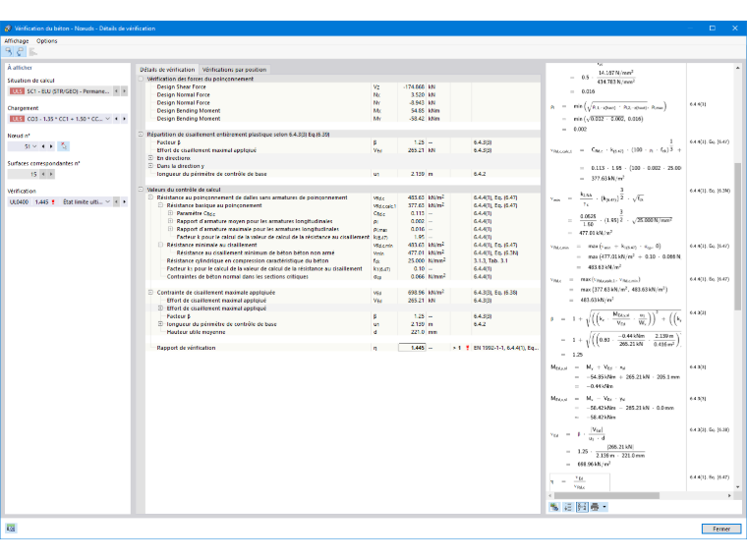Collapse Résistance minimale au cisaillement row

(x=160, y=245)
